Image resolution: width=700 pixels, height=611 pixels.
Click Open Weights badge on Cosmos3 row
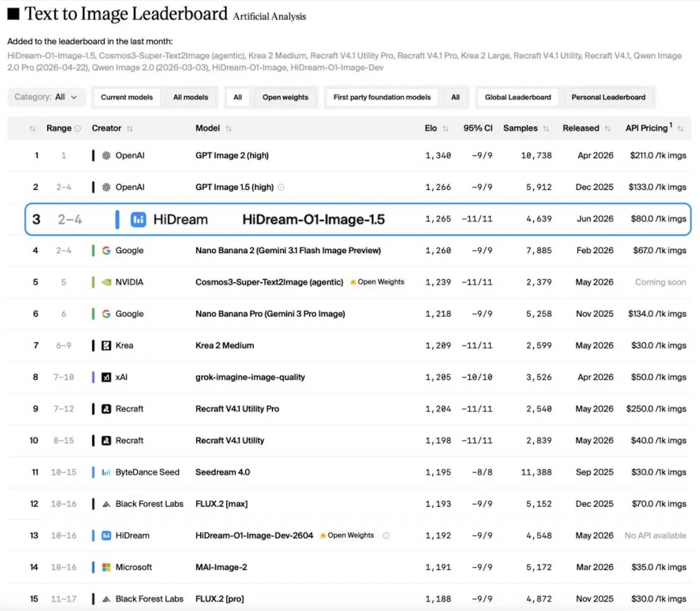point(377,282)
